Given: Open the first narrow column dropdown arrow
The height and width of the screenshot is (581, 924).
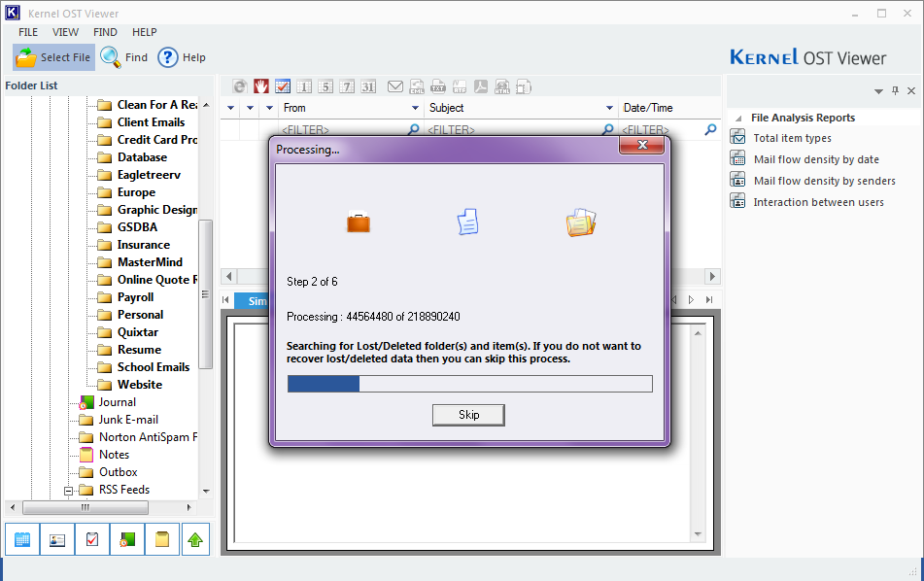Looking at the screenshot, I should click(x=231, y=108).
